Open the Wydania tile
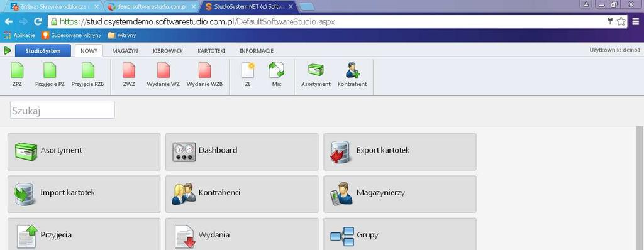The image size is (644, 250). (x=241, y=234)
